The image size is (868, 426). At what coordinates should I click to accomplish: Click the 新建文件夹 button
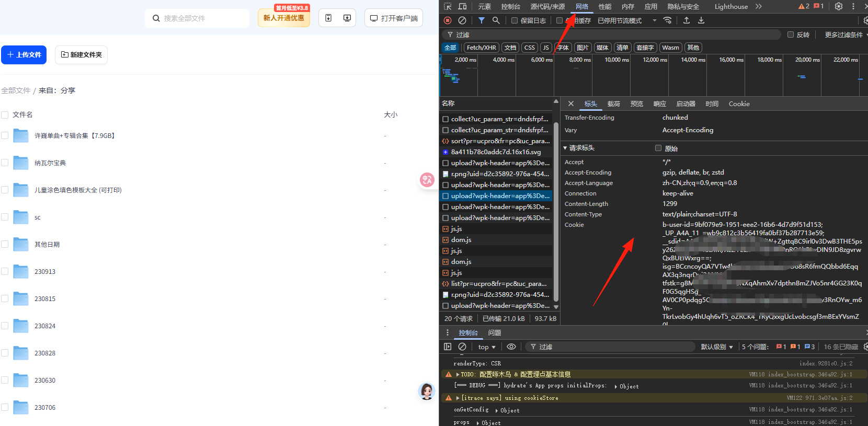tap(81, 55)
